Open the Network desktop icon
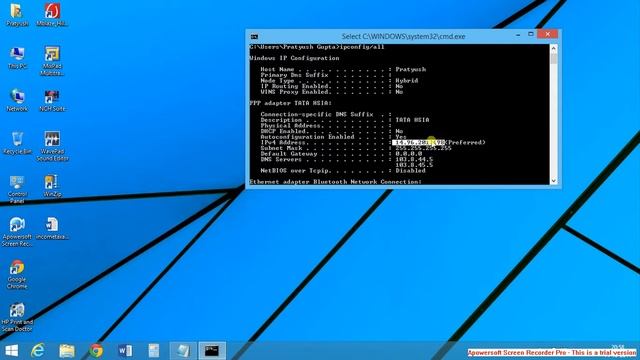Image resolution: width=640 pixels, height=360 pixels. tap(17, 100)
